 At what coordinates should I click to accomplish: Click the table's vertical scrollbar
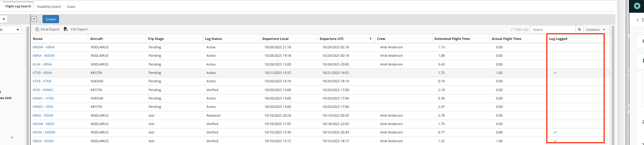pos(613,84)
